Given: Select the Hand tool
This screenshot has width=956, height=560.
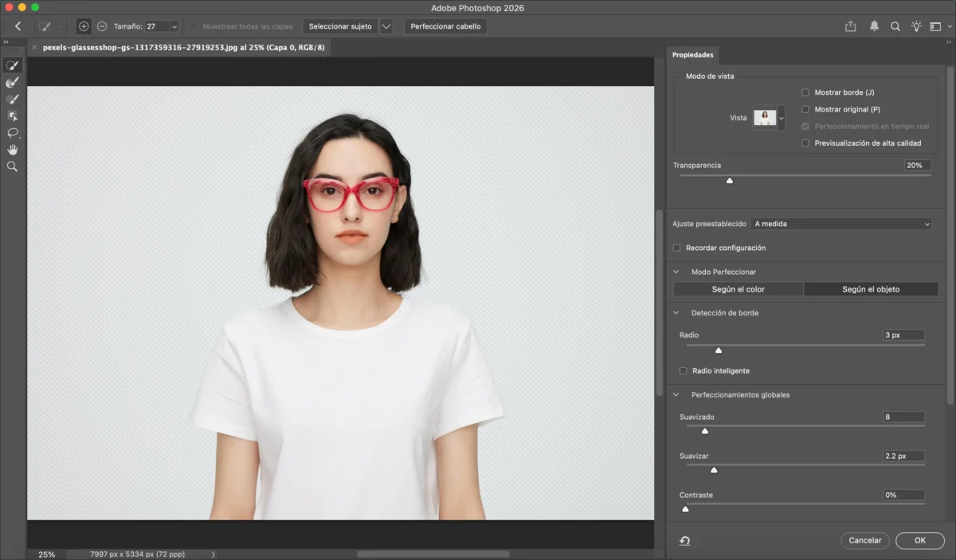Looking at the screenshot, I should [12, 150].
